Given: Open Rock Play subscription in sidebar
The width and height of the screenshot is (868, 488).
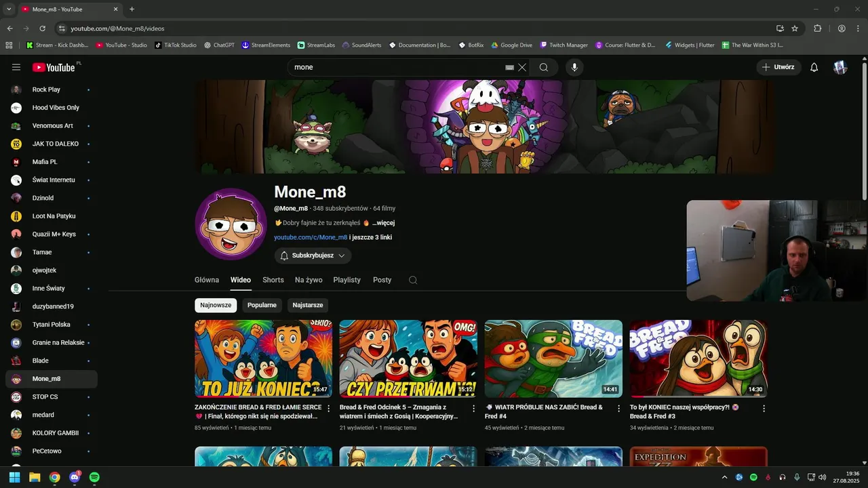Looking at the screenshot, I should pyautogui.click(x=51, y=89).
